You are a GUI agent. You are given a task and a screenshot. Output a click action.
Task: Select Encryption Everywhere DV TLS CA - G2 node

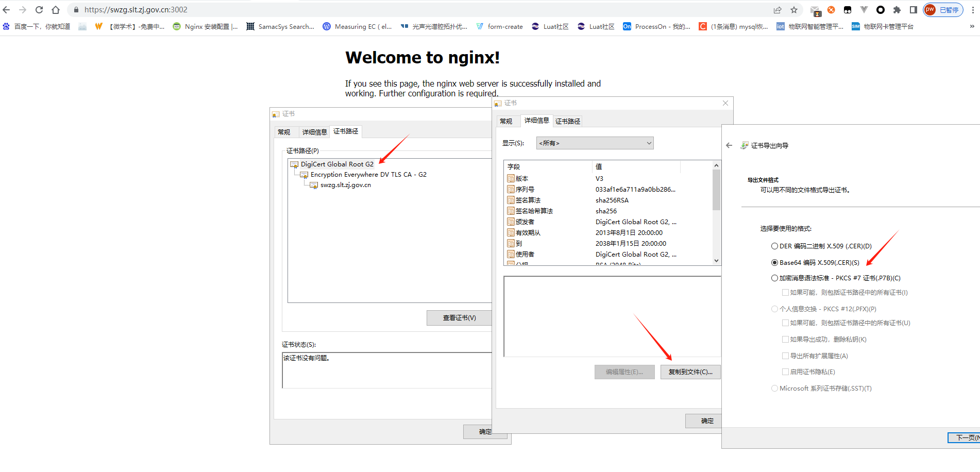[368, 175]
